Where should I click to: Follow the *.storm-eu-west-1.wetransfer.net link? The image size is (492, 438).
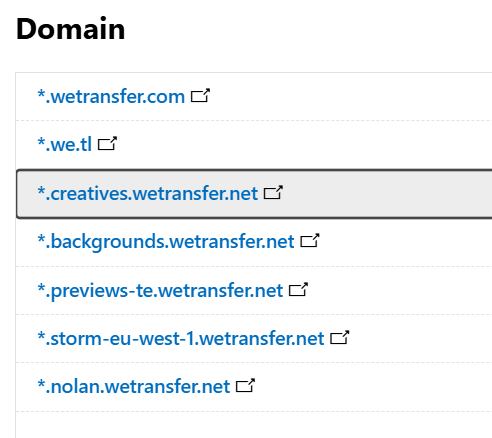[181, 338]
